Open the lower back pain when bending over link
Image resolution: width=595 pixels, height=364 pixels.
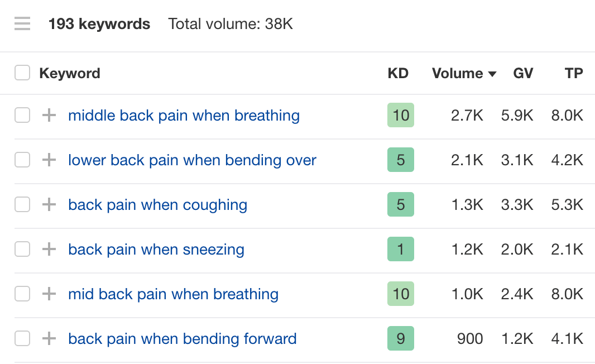click(x=192, y=160)
